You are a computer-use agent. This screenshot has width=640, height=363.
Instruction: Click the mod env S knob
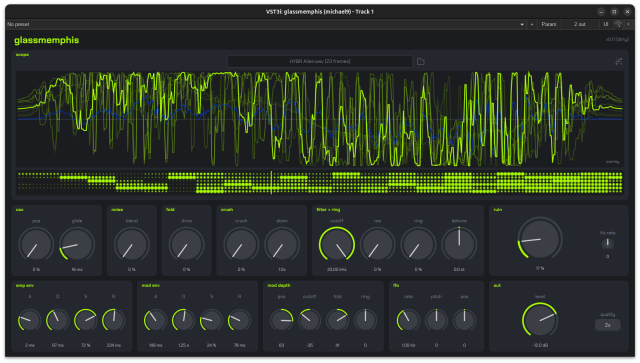click(x=211, y=321)
